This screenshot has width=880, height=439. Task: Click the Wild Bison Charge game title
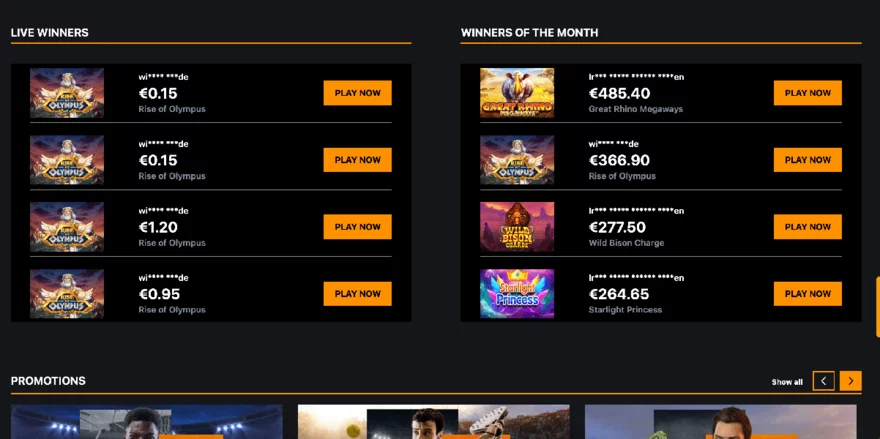point(626,243)
